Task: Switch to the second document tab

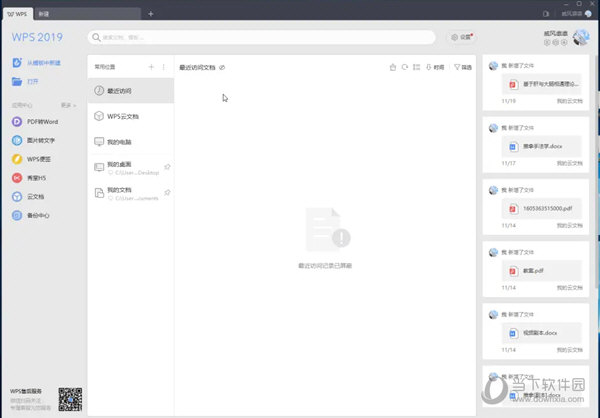Action: (x=87, y=14)
